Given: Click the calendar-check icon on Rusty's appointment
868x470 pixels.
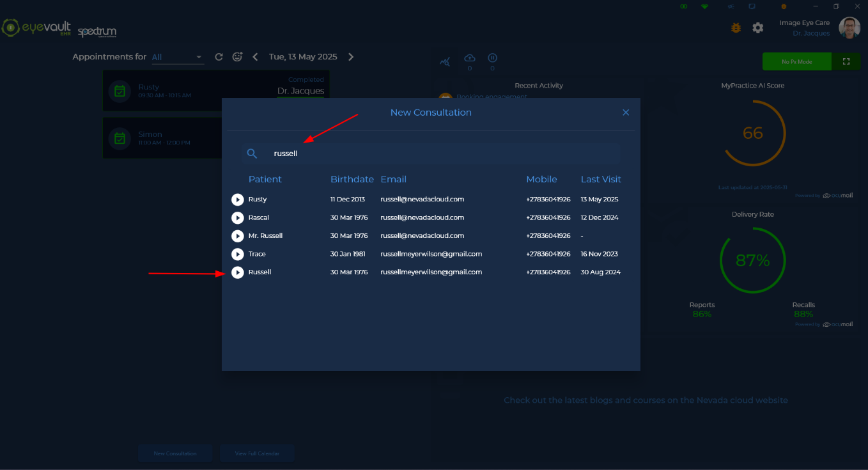Looking at the screenshot, I should click(120, 91).
